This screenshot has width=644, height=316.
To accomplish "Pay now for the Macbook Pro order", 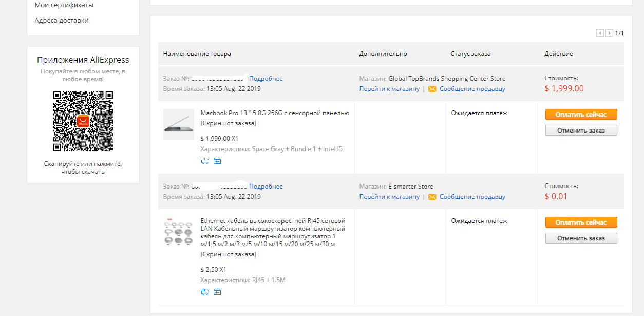I will click(581, 115).
